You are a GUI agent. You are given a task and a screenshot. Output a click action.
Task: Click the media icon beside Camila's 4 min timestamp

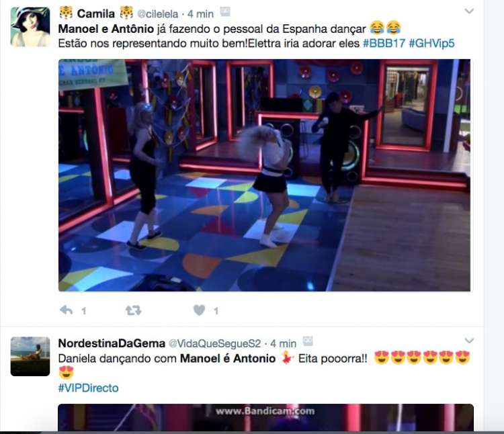(x=225, y=12)
